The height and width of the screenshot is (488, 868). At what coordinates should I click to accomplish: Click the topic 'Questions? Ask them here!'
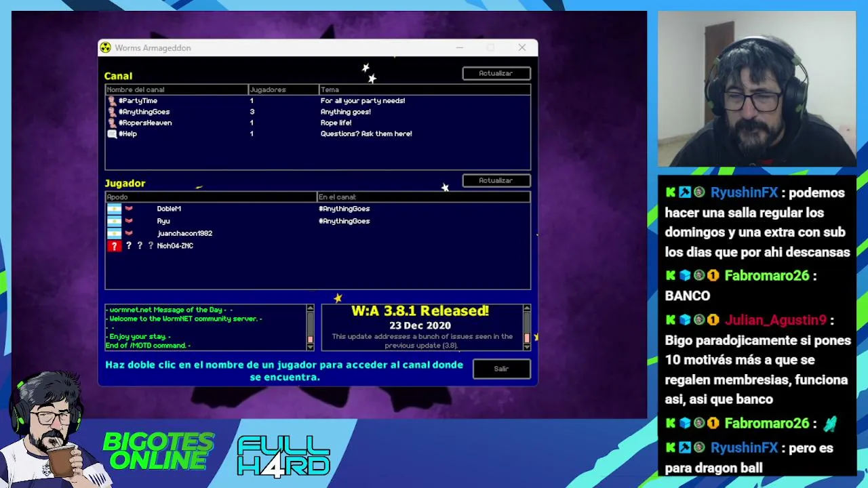(x=366, y=134)
